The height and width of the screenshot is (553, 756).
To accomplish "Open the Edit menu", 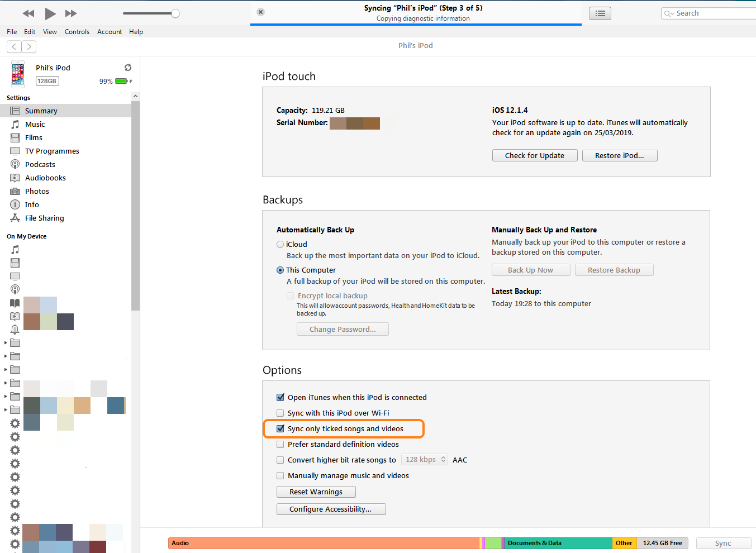I will pyautogui.click(x=30, y=32).
